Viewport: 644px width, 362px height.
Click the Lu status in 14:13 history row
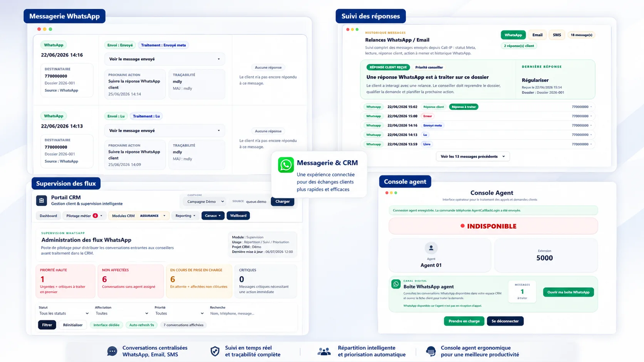(x=425, y=135)
